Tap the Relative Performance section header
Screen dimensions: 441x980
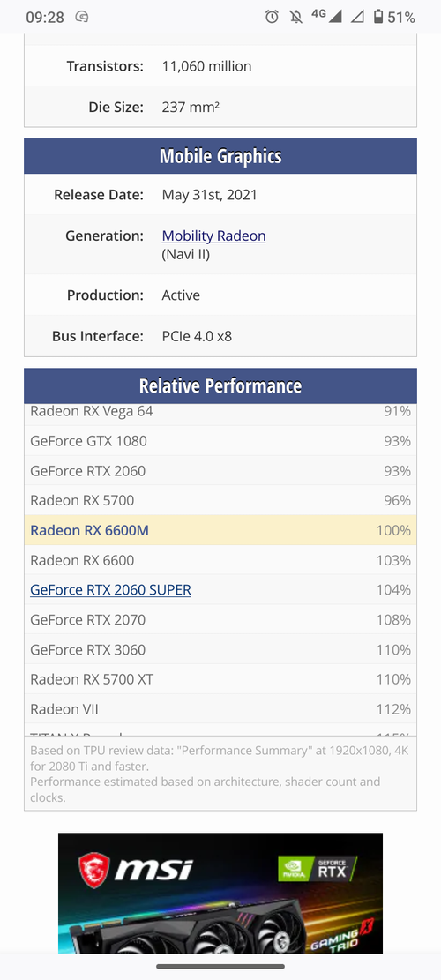[x=220, y=385]
